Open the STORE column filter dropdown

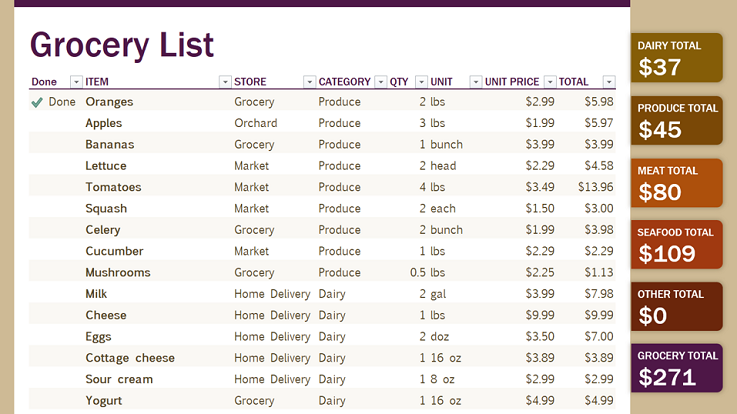(x=309, y=82)
